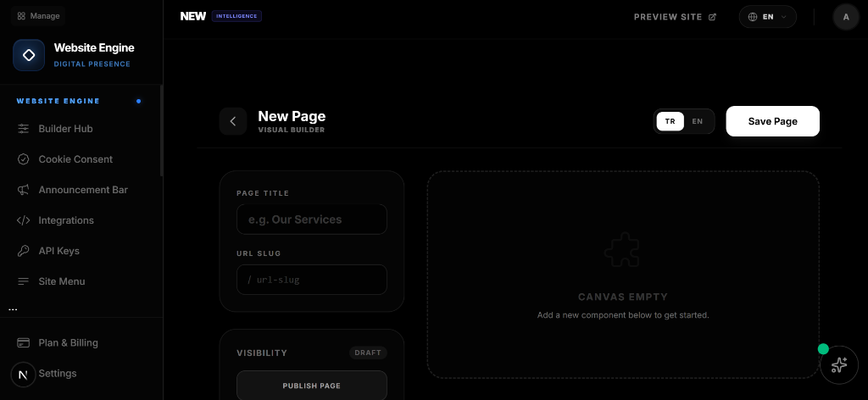Click the Announcement Bar megaphone icon
The width and height of the screenshot is (868, 400).
coord(23,190)
